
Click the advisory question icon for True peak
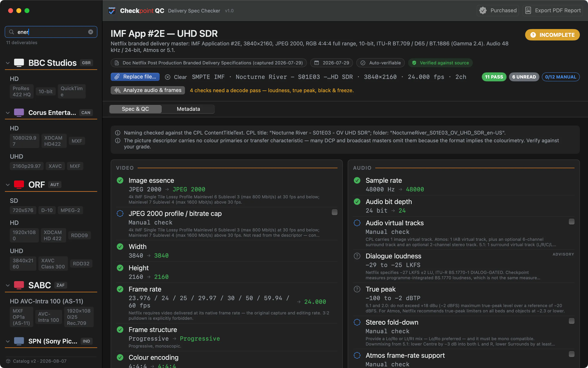coord(357,289)
